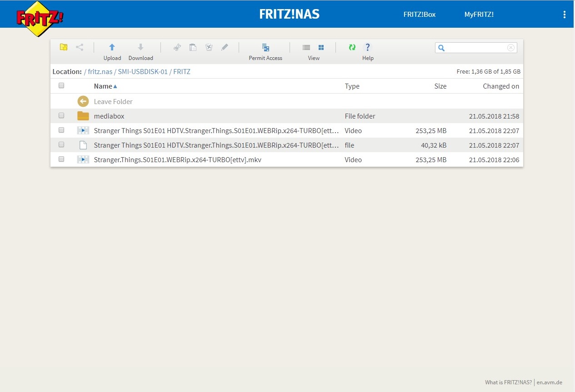Click the video icon of Stranger.Things.S01E01.WEBRip mkv

click(x=83, y=159)
